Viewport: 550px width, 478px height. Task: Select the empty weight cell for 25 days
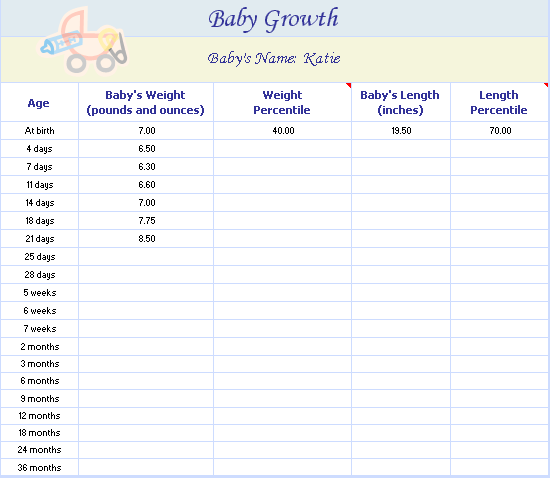click(146, 257)
